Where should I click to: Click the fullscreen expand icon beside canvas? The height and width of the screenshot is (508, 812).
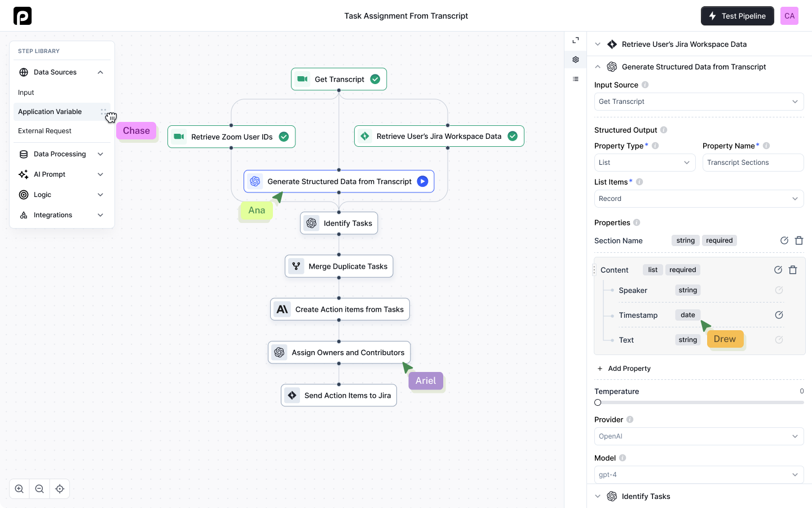click(576, 40)
